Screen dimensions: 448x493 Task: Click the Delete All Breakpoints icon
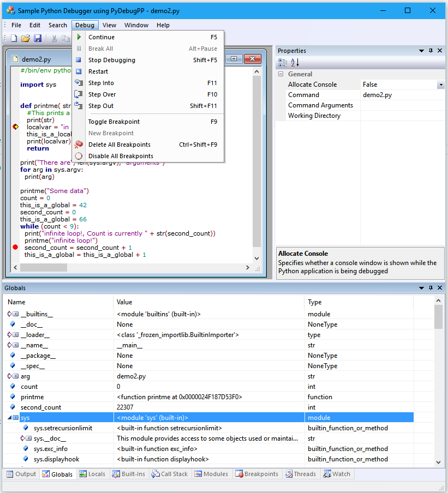pos(79,145)
